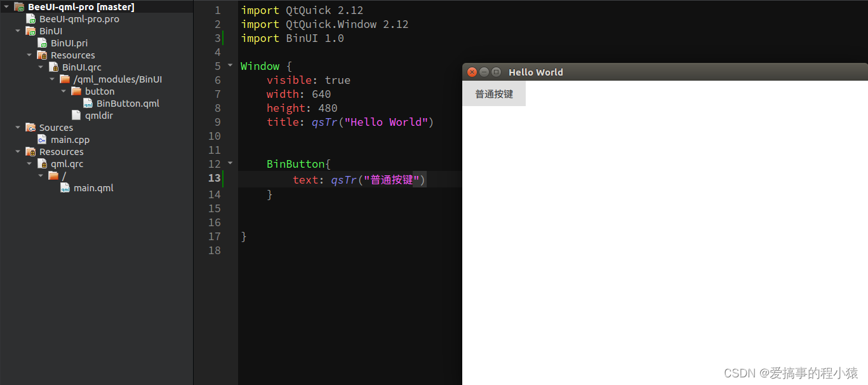This screenshot has width=868, height=385.
Task: Select BeeUI-qml-pro.pro project file
Action: click(79, 19)
